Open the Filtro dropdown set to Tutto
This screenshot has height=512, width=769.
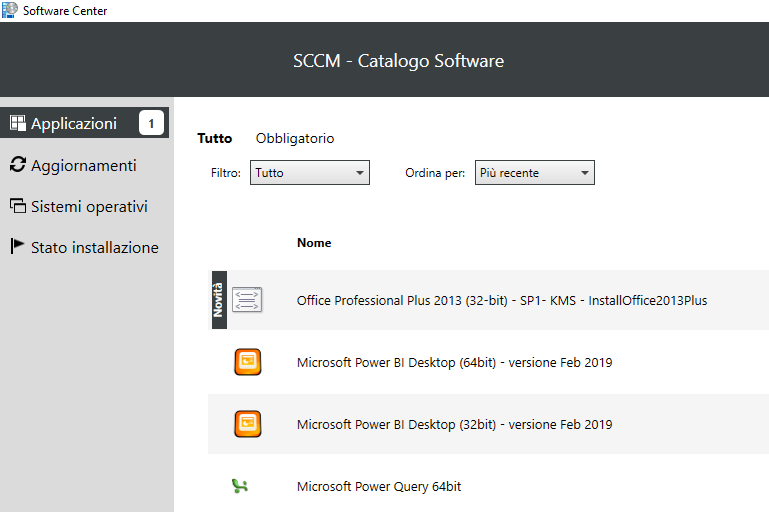coord(310,173)
